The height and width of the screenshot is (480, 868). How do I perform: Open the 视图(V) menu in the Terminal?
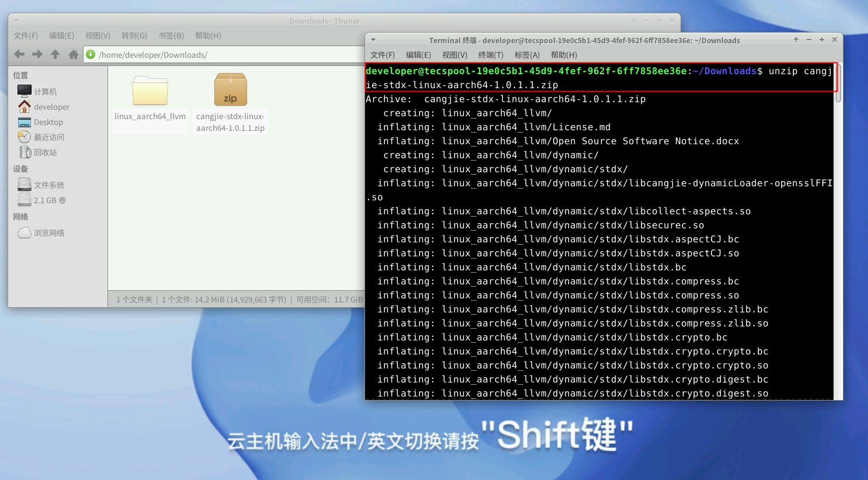(x=454, y=55)
